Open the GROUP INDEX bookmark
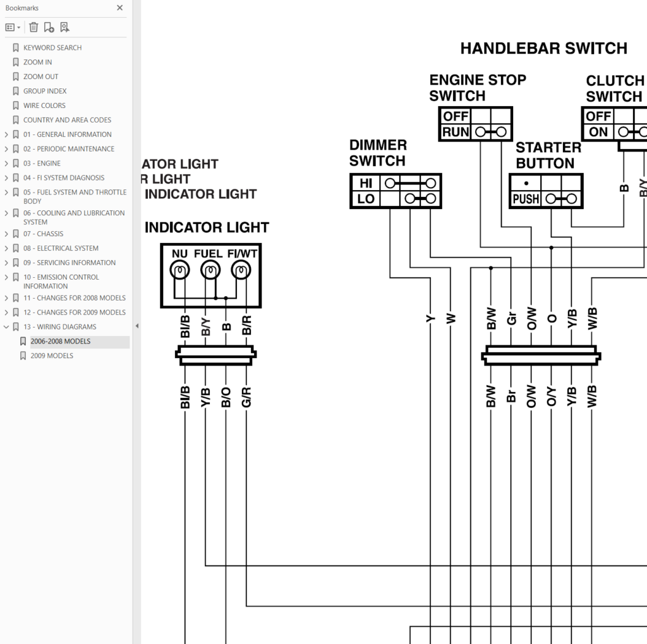 click(x=45, y=91)
